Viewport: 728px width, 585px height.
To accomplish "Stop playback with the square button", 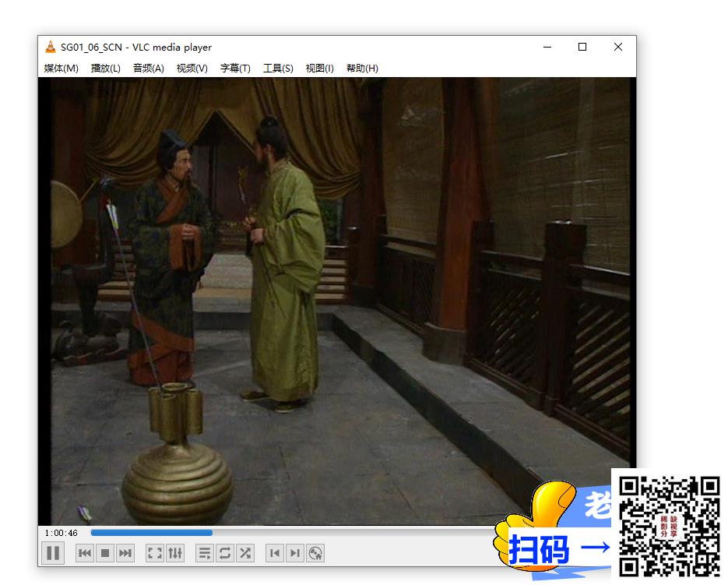I will coord(105,553).
